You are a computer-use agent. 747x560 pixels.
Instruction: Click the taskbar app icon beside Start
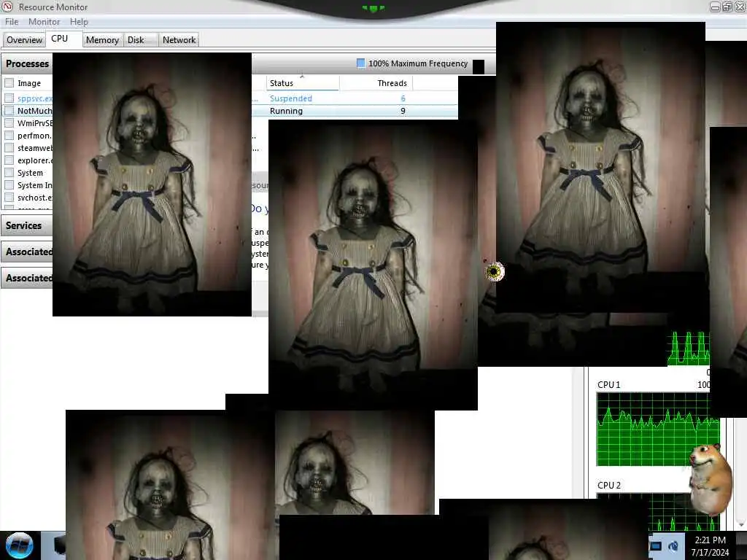click(x=58, y=545)
